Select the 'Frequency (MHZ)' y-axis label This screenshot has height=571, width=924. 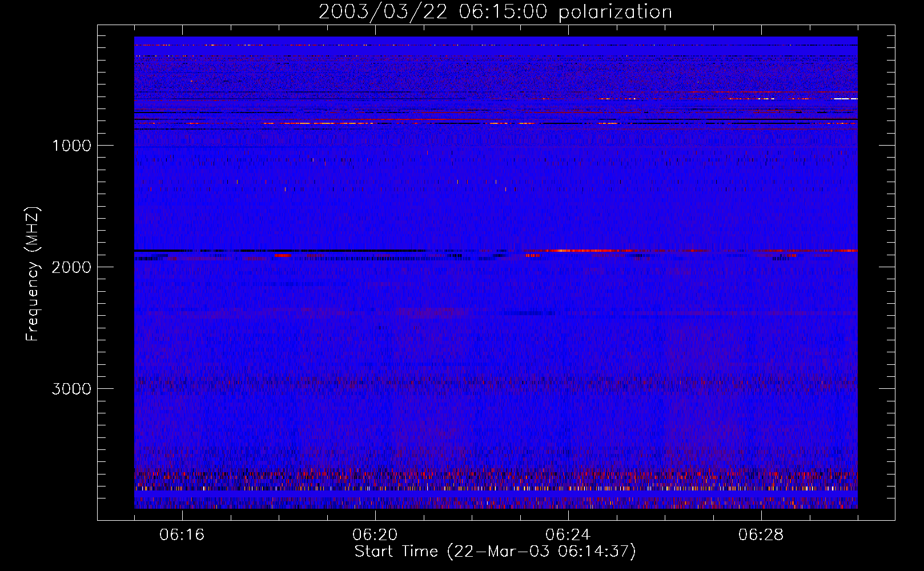(x=33, y=274)
